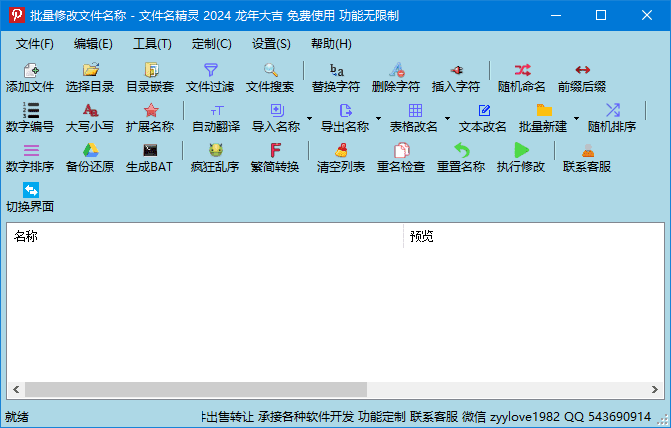Click the Backup Restore (备份还原) icon
Screen dimensions: 671x428
90,157
